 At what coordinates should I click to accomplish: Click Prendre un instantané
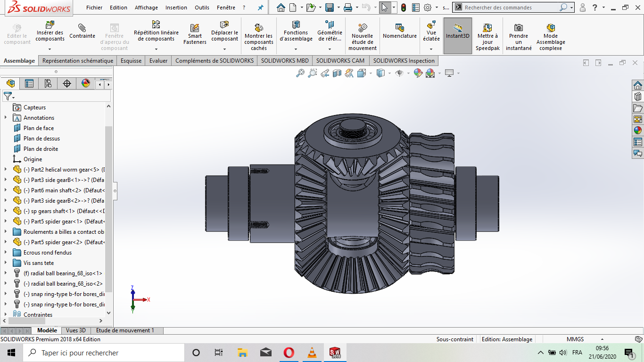(x=519, y=37)
